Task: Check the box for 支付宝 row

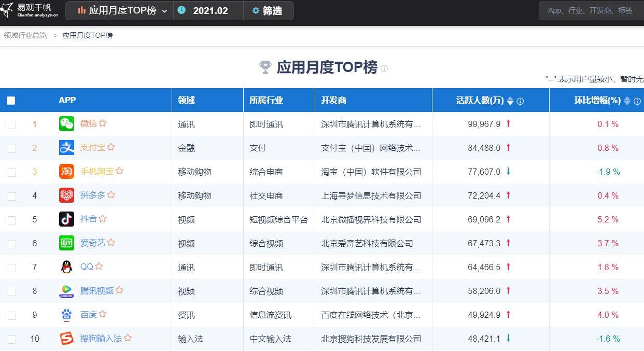Action: 12,149
